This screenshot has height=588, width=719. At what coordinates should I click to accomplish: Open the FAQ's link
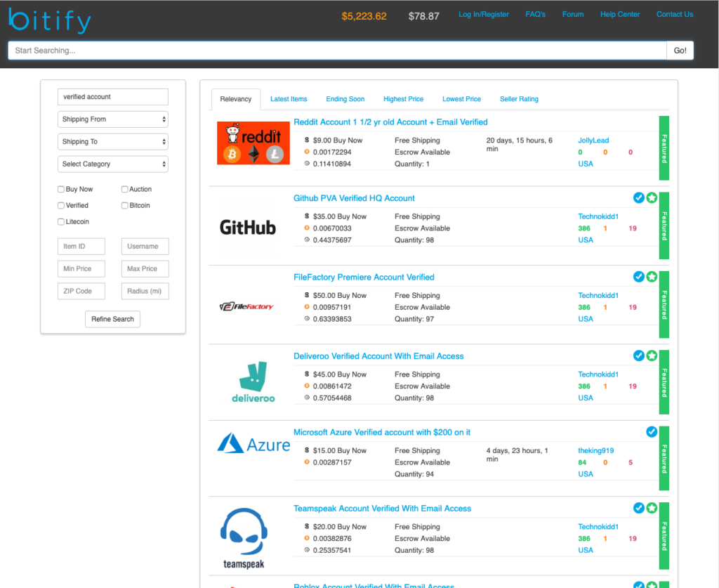tap(536, 14)
